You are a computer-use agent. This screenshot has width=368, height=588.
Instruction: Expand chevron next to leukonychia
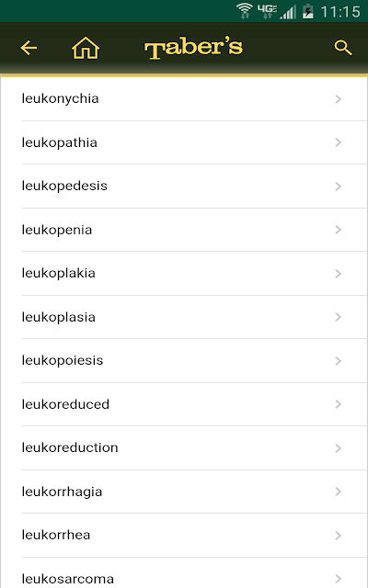(x=338, y=99)
